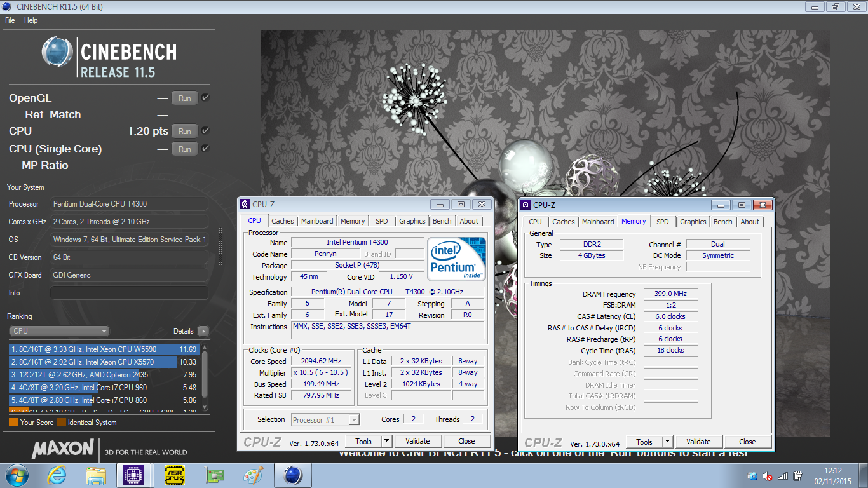
Task: Switch to Bench tab in left CPU-Z window
Action: (442, 221)
